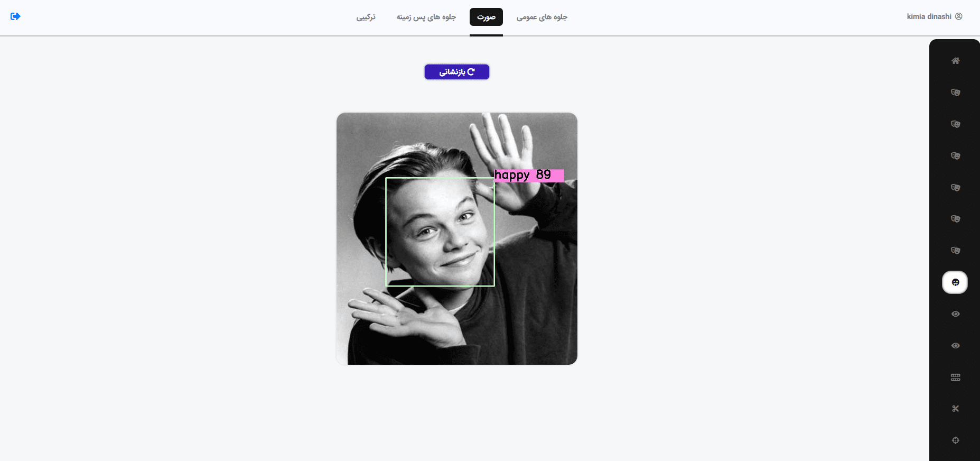Screen dimensions: 980x461
Task: Click the pink happy 89 label
Action: 529,175
